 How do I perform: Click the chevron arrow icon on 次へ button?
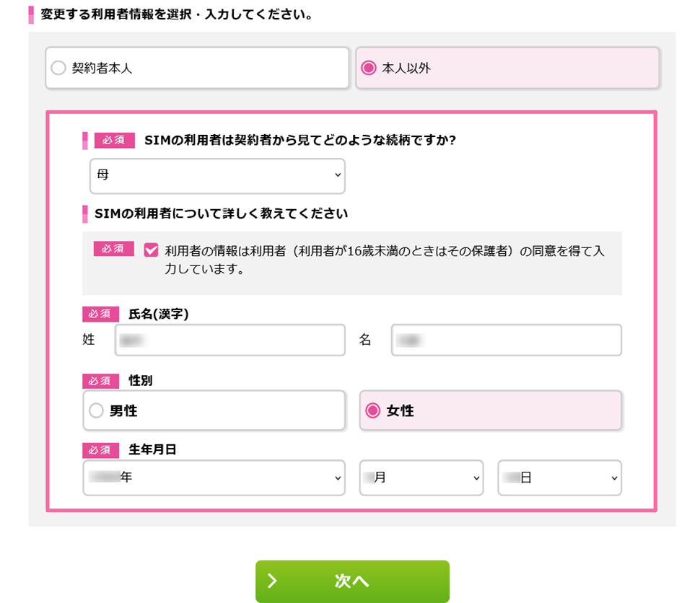click(273, 581)
